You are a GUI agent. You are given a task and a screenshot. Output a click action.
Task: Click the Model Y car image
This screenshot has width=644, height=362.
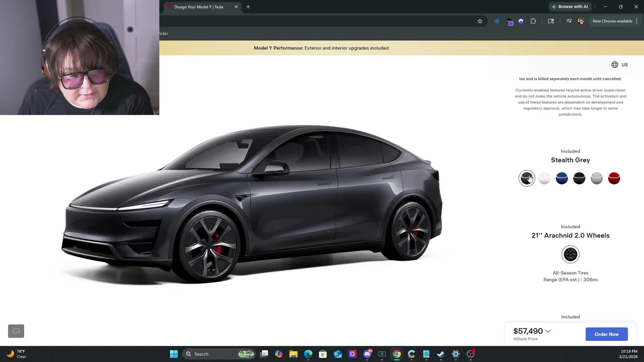[252, 204]
